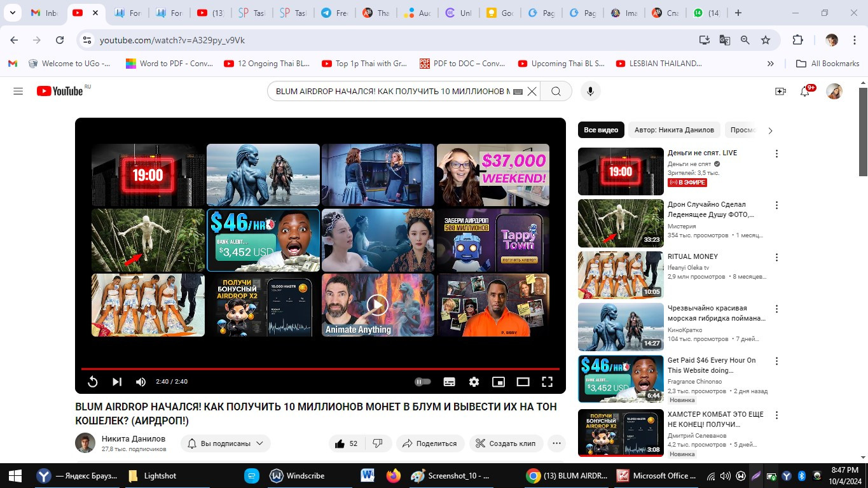Select the Автор: Никита Данилов chip
Viewport: 868px width, 488px height.
point(674,130)
